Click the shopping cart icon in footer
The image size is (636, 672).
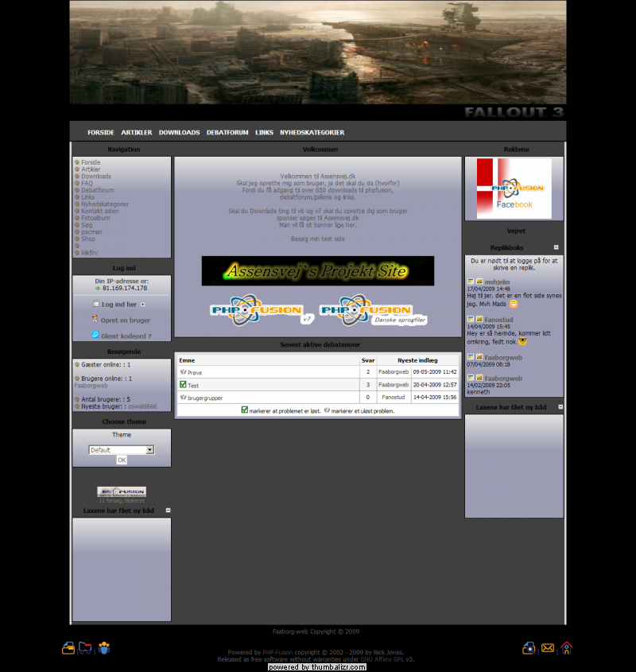[x=85, y=648]
